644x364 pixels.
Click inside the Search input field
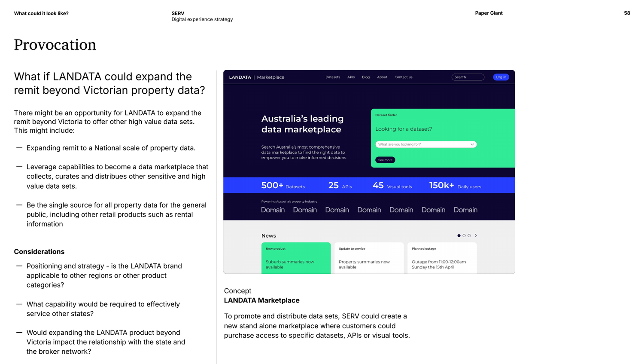(x=468, y=77)
